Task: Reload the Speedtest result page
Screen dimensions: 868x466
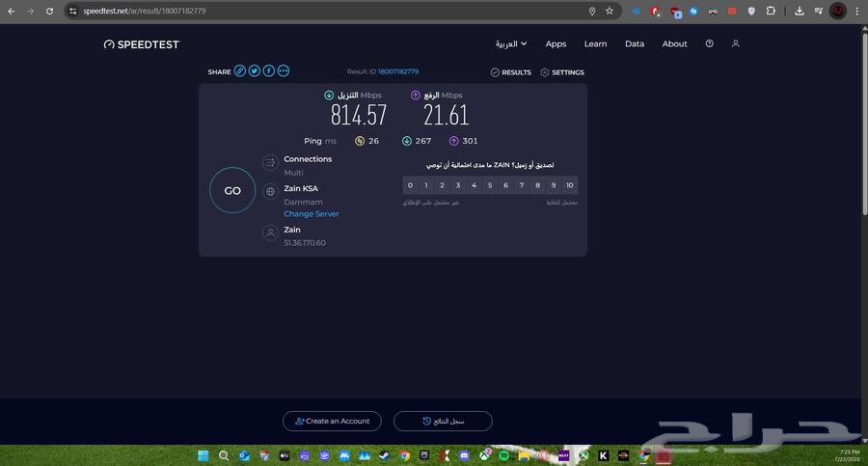Action: click(x=49, y=11)
